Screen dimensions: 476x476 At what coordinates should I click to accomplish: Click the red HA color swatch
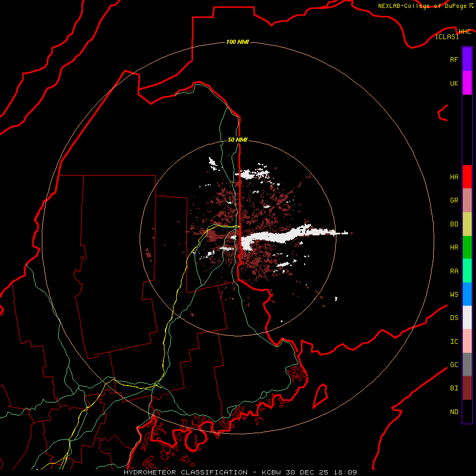coord(467,177)
